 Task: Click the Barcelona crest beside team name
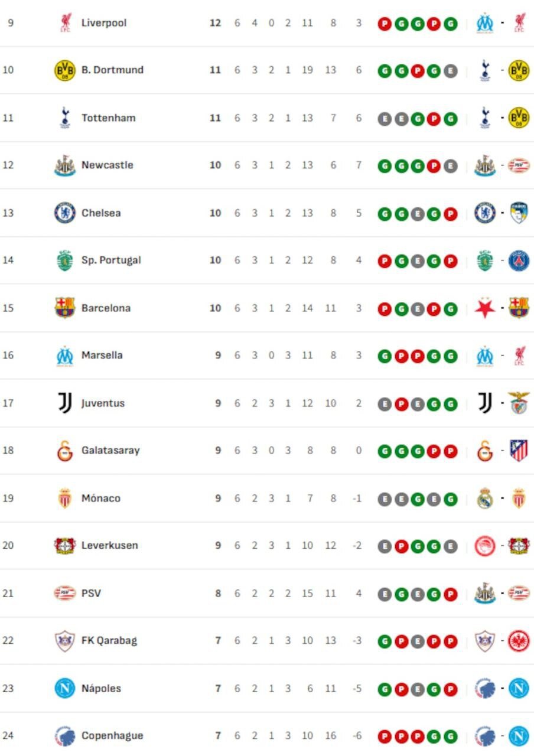coord(64,308)
